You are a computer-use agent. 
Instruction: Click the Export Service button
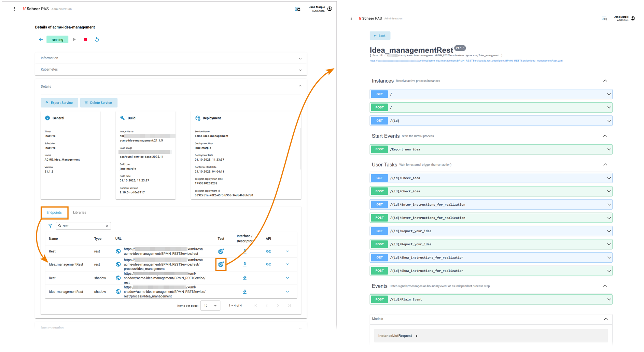(x=59, y=103)
